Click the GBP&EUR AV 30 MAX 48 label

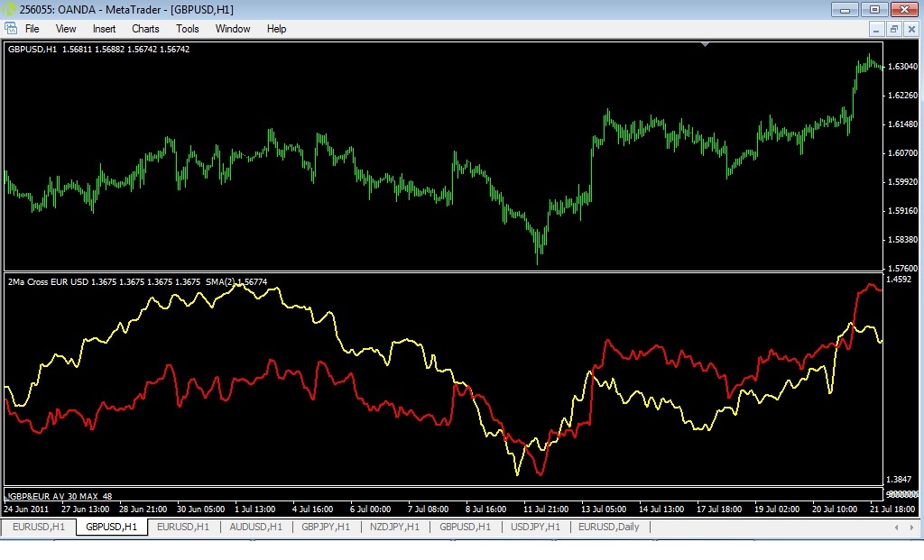[x=60, y=496]
